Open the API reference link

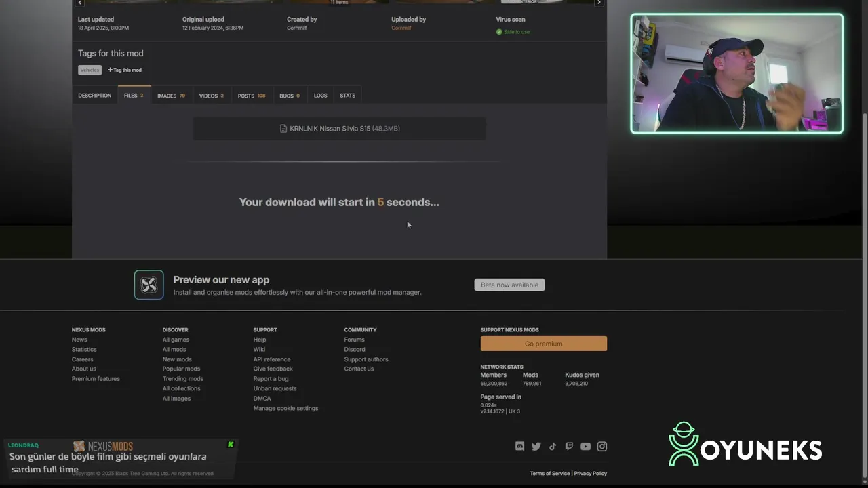(272, 359)
